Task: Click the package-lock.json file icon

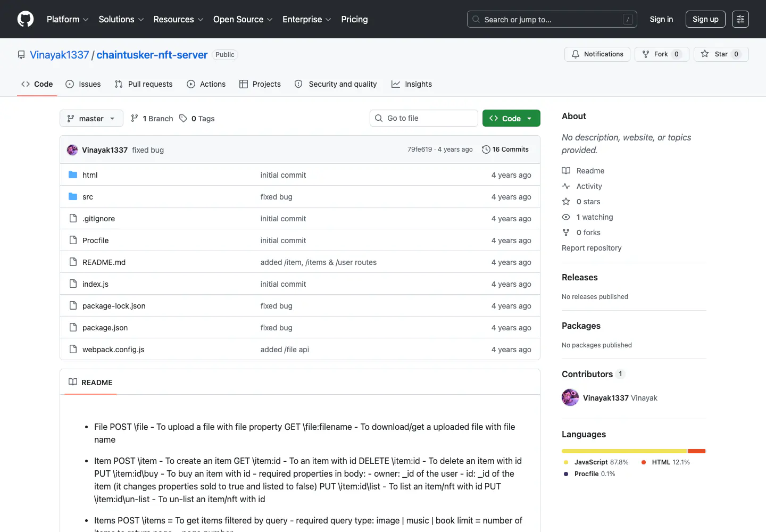Action: (73, 306)
